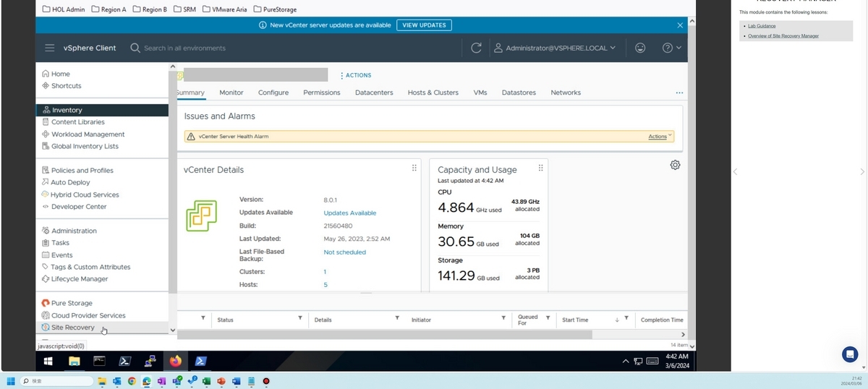
Task: Open the Actions dropdown on the health alarm
Action: point(660,136)
